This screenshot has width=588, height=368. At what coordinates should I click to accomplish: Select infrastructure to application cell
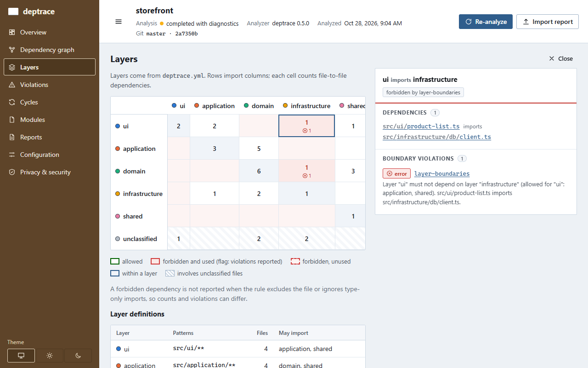pos(215,193)
